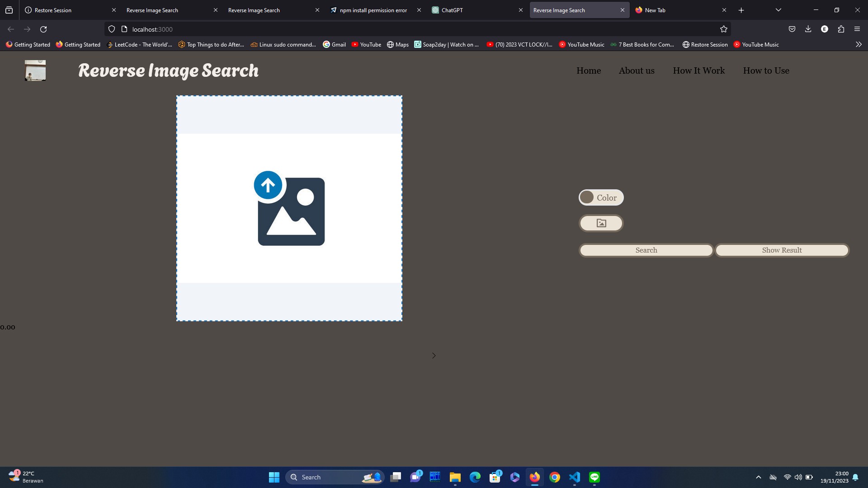
Task: Bookmark this page with the star icon
Action: (723, 29)
